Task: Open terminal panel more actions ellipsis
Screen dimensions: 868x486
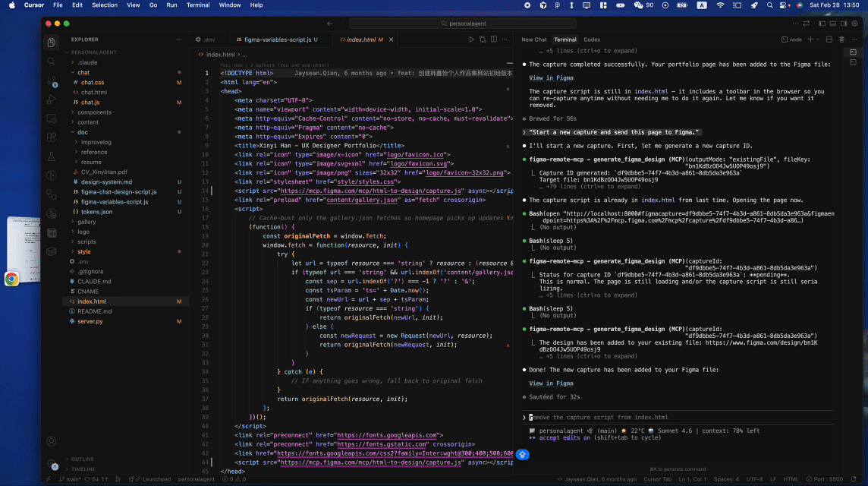Action: pos(854,39)
